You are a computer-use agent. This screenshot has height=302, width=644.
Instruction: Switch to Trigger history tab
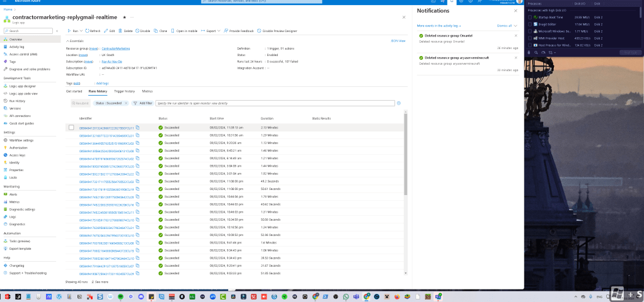124,91
